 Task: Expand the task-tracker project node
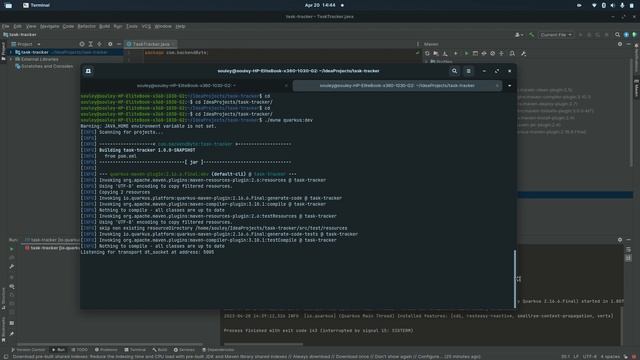[x=11, y=52]
